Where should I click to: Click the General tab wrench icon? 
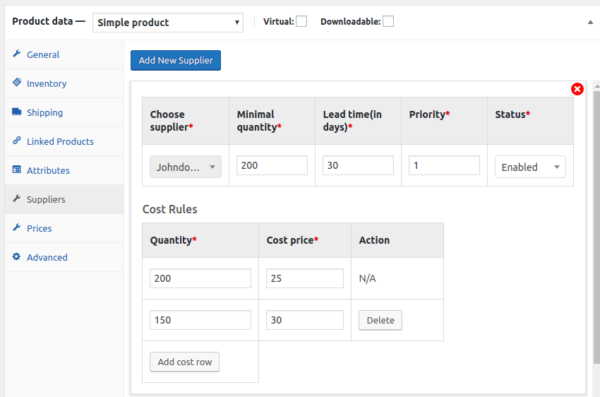[x=16, y=54]
